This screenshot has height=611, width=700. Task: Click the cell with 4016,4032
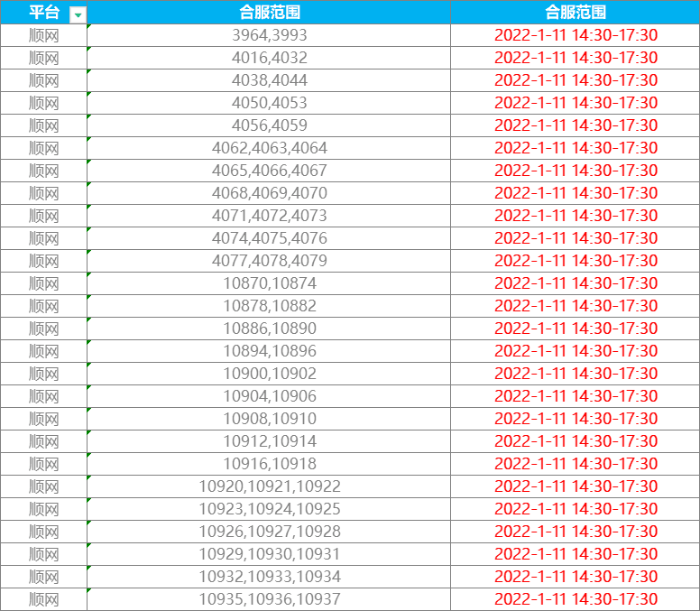coord(269,58)
